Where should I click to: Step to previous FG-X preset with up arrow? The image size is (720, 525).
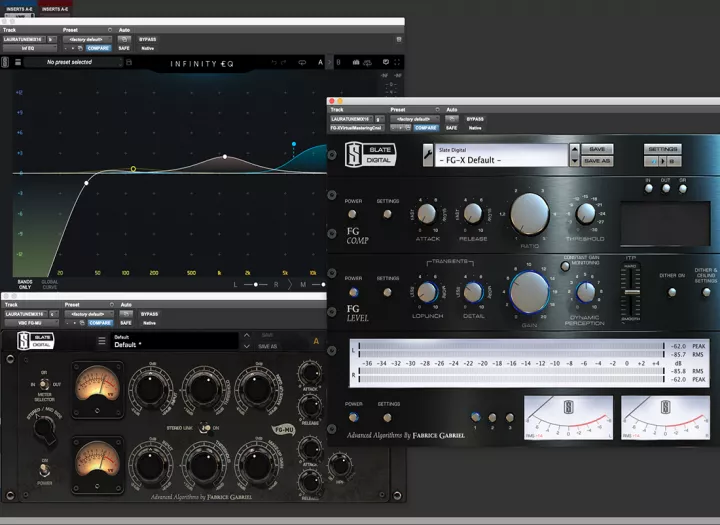point(574,150)
